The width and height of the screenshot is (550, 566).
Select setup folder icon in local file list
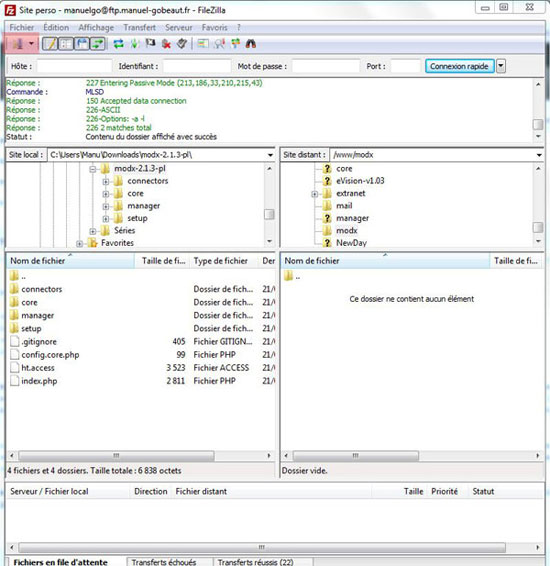coord(14,328)
